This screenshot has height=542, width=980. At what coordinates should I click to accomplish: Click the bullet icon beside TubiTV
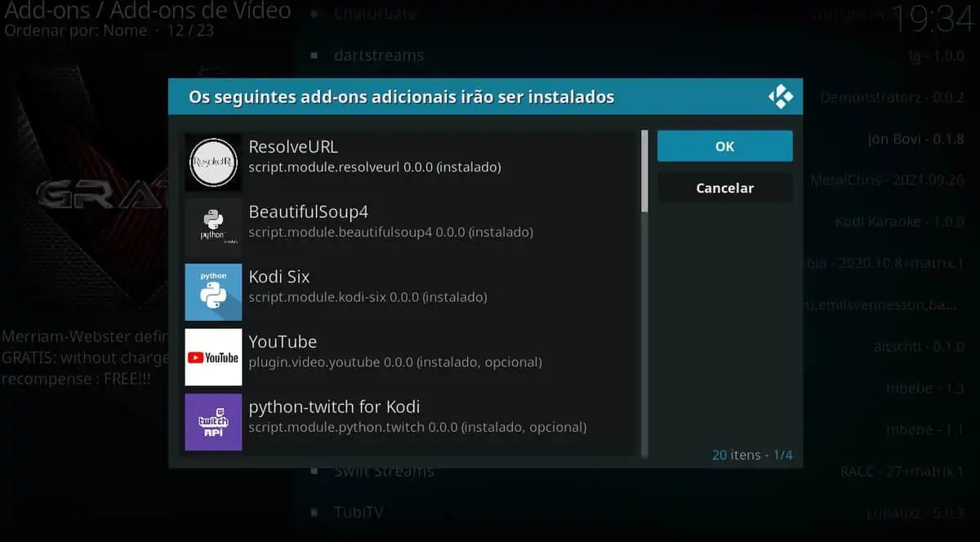pos(314,512)
